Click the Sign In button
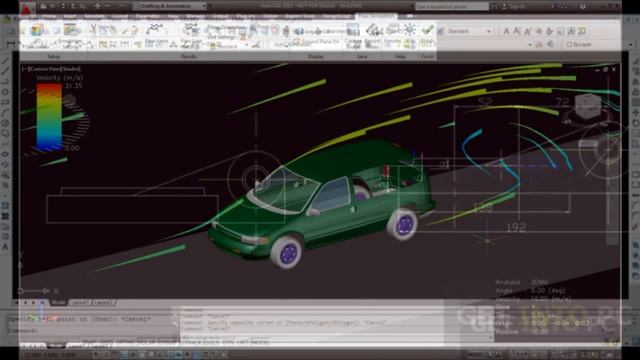Viewport: 640px width, 360px height. (x=516, y=6)
